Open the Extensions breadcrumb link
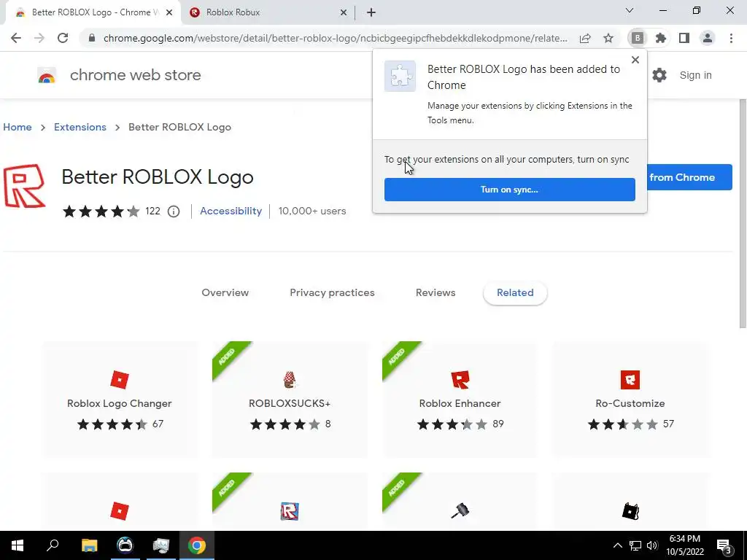The height and width of the screenshot is (560, 747). 80,127
